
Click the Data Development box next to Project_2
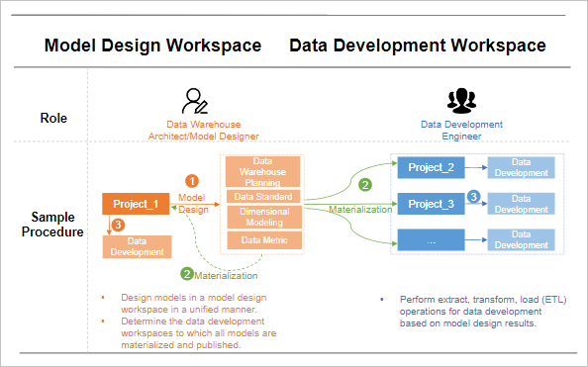point(522,167)
